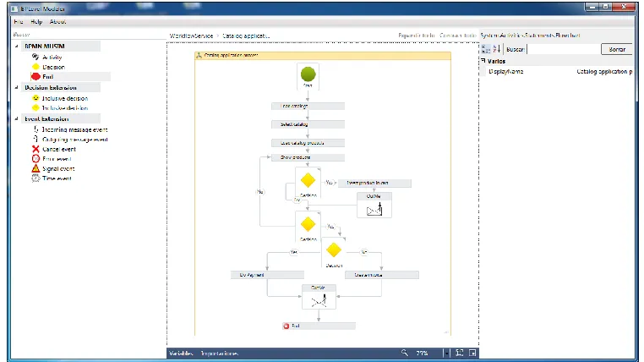
Task: Click the Catalog application breadcrumb
Action: [246, 36]
